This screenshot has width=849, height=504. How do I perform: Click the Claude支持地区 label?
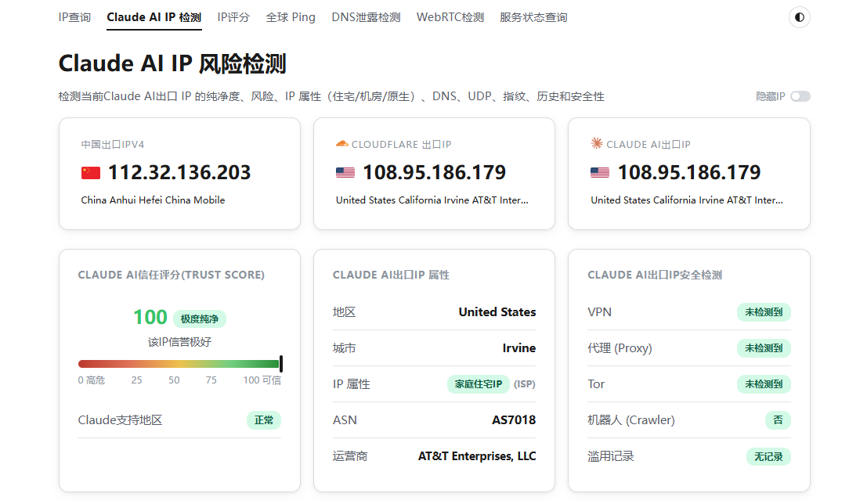(120, 420)
